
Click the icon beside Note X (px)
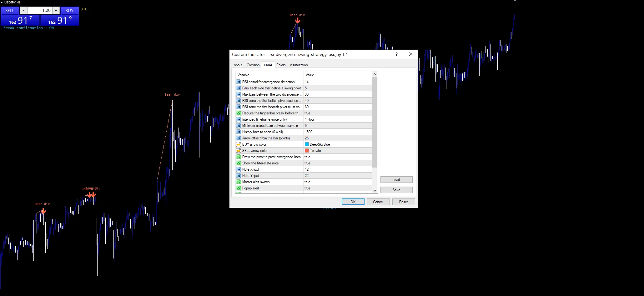[238, 169]
